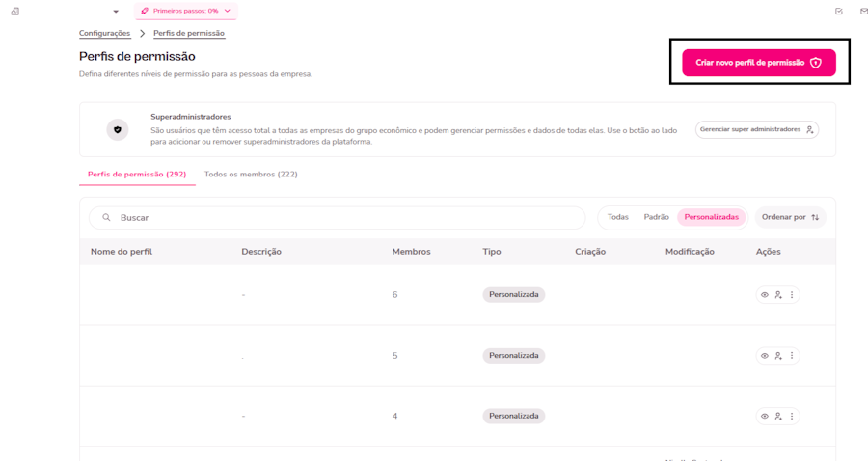Add member to the second profile row
The height and width of the screenshot is (461, 868).
click(778, 356)
